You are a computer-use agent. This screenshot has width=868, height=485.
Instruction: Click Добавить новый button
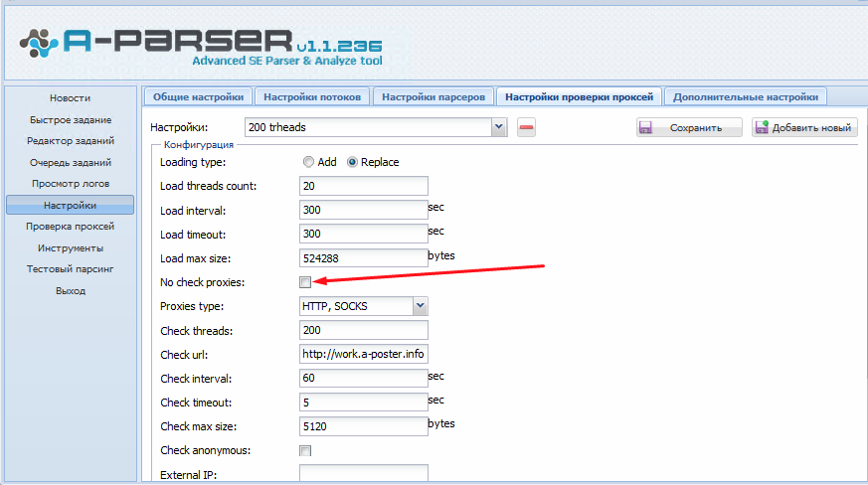(x=804, y=127)
